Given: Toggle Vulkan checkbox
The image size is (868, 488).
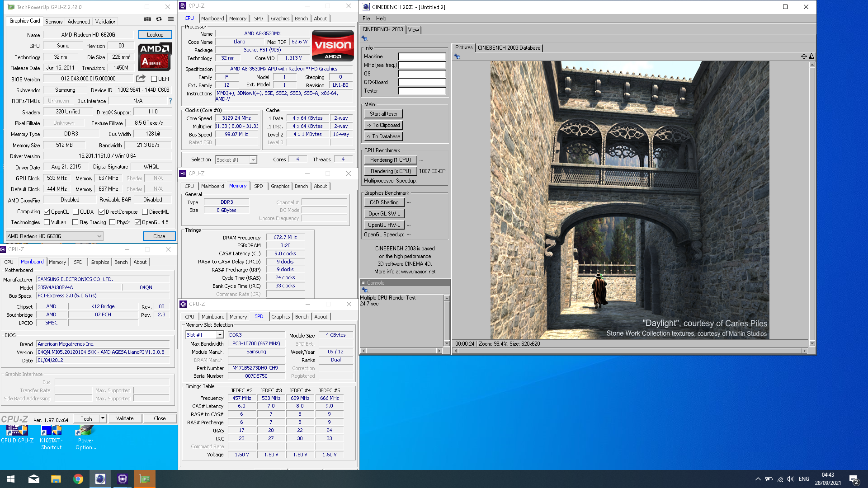Looking at the screenshot, I should click(x=47, y=222).
